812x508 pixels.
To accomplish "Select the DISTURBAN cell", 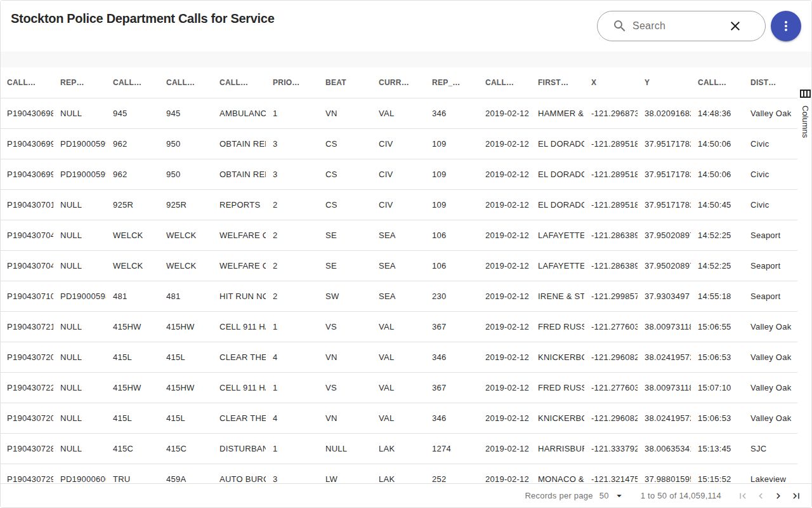I will 242,449.
